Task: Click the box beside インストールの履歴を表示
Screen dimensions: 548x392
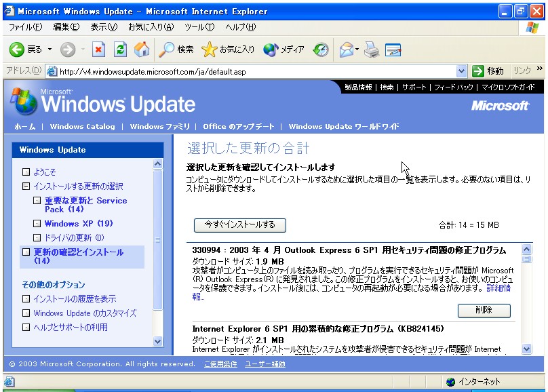Action: (26, 298)
